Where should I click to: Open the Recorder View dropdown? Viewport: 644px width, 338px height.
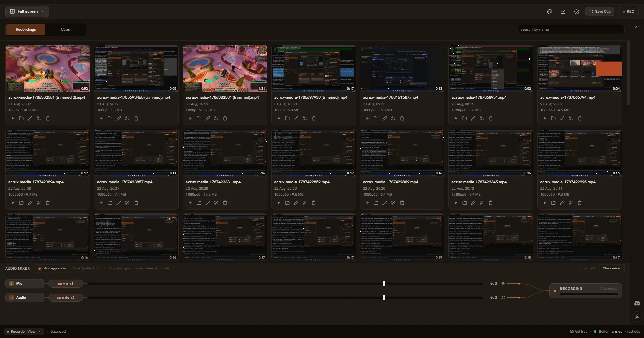tap(24, 331)
